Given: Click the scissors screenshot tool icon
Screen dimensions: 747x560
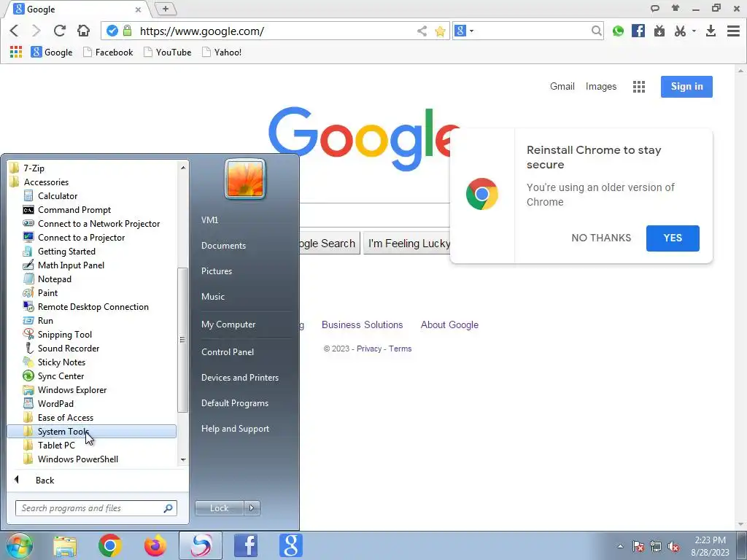Looking at the screenshot, I should point(680,31).
